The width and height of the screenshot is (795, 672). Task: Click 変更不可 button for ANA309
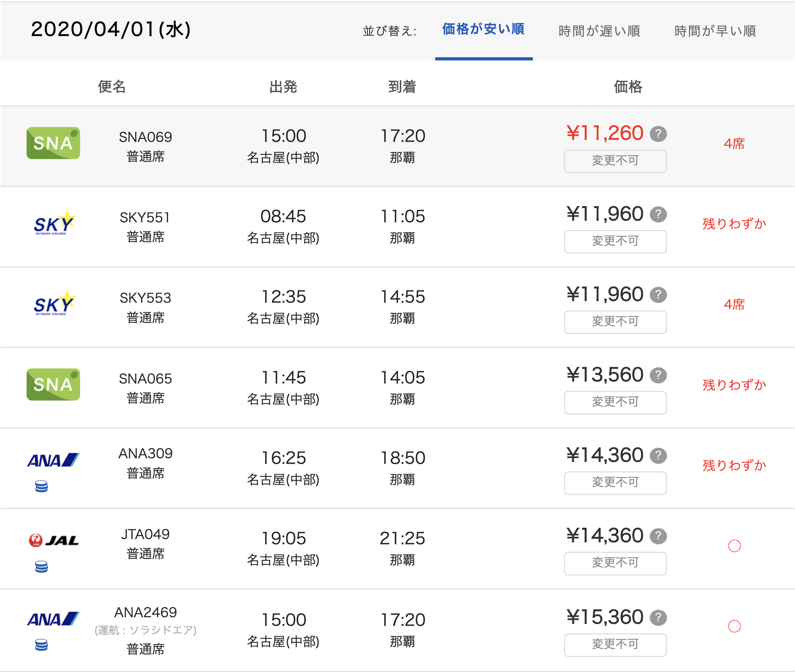coord(615,482)
